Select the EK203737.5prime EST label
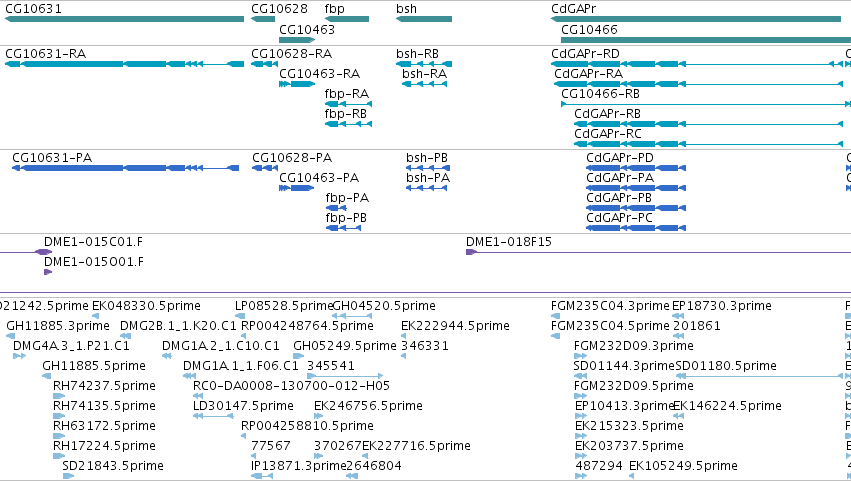The width and height of the screenshot is (851, 481). (x=630, y=447)
